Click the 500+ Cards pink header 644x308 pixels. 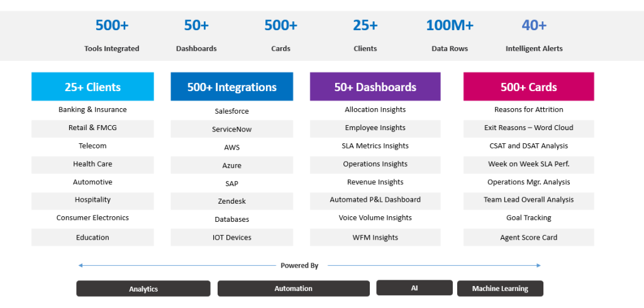click(x=528, y=87)
